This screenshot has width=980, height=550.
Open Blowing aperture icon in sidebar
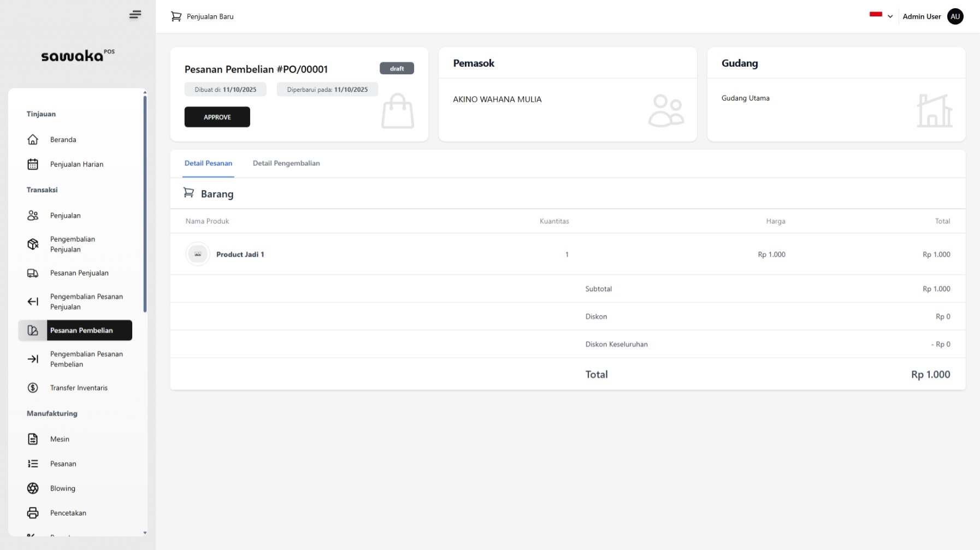[x=33, y=488]
